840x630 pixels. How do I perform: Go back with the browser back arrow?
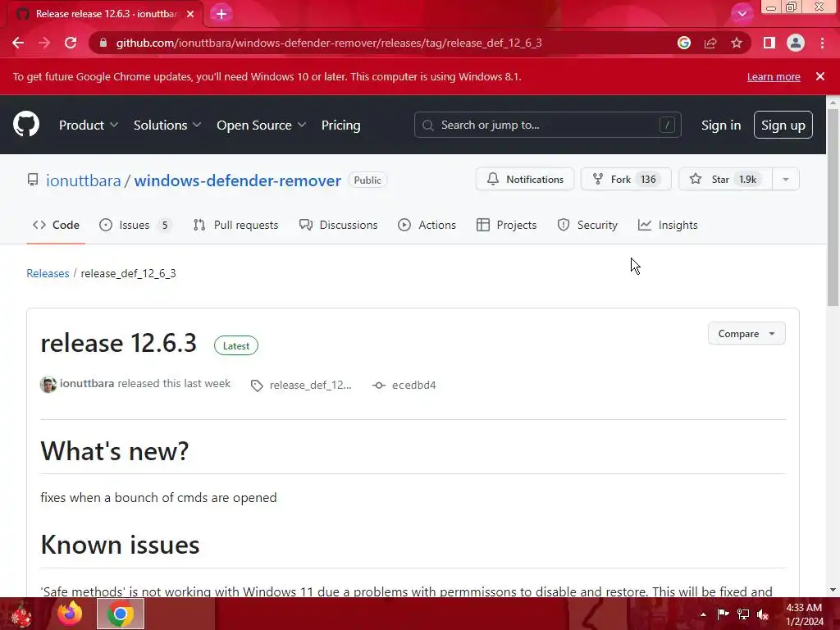(x=18, y=43)
